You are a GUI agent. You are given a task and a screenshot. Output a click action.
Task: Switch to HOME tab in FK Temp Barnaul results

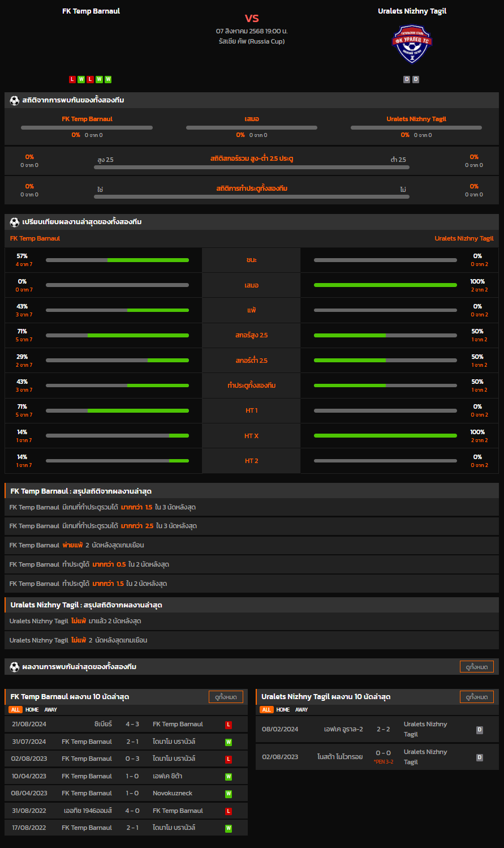pyautogui.click(x=32, y=710)
